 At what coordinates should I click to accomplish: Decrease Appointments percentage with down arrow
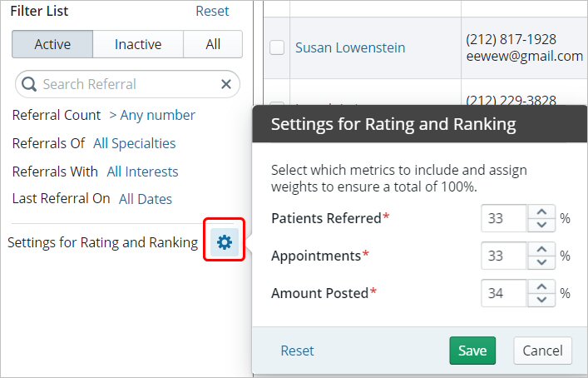[x=541, y=262]
